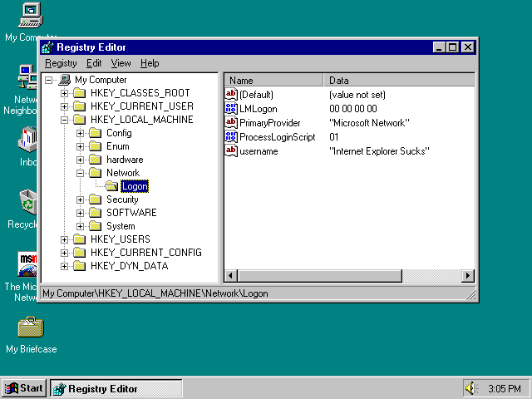Click the LMLogon binary value icon
The height and width of the screenshot is (399, 532).
click(x=231, y=108)
